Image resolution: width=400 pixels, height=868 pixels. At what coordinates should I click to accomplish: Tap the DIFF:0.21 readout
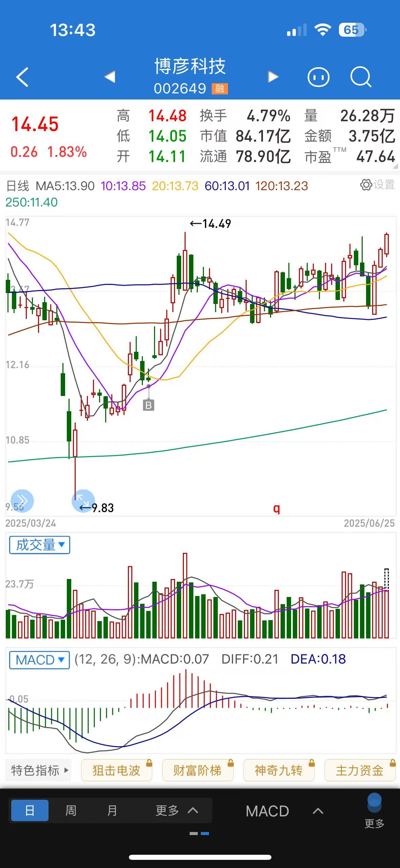point(250,659)
